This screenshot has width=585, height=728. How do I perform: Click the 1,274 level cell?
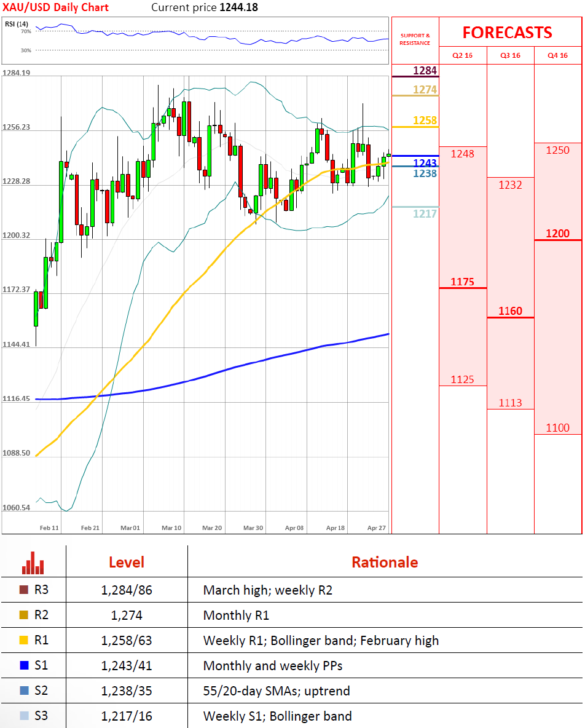click(x=127, y=615)
